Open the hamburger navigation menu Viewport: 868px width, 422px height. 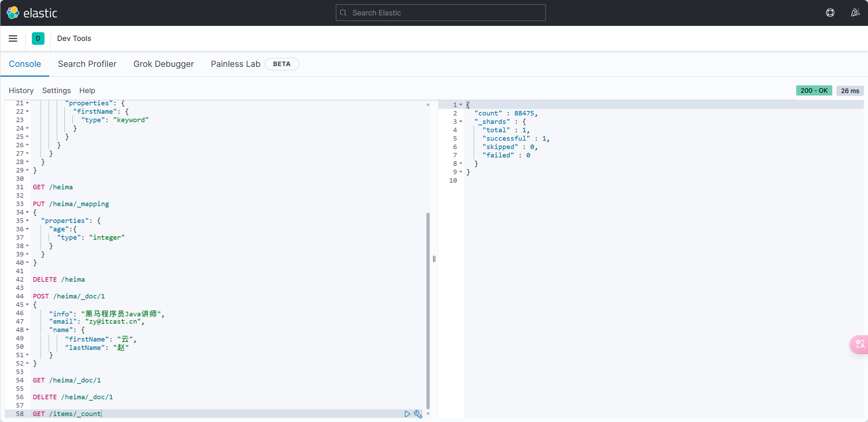pyautogui.click(x=13, y=38)
